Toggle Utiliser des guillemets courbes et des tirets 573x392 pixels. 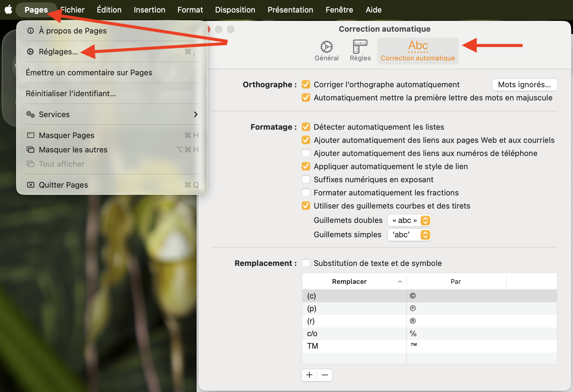click(306, 206)
